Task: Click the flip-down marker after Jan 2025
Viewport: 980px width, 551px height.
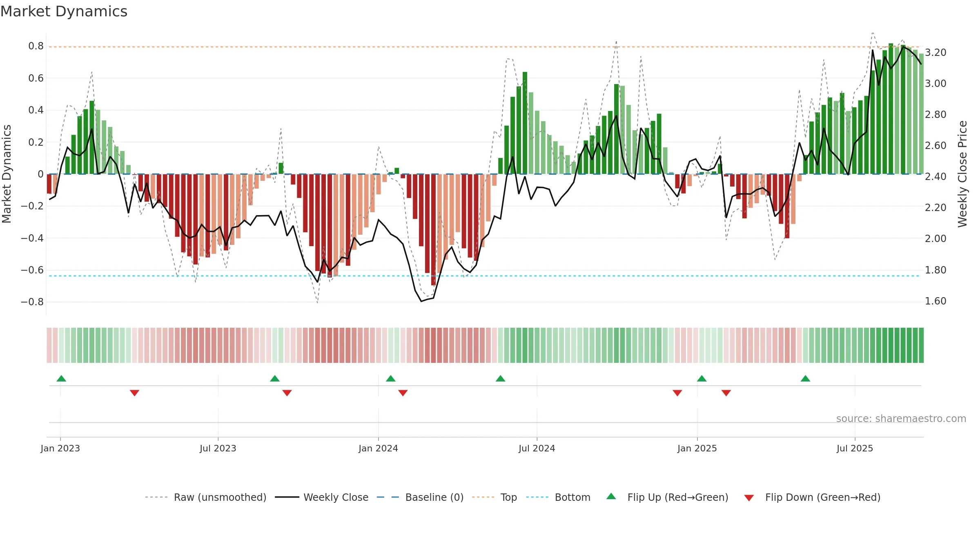Action: pos(726,393)
